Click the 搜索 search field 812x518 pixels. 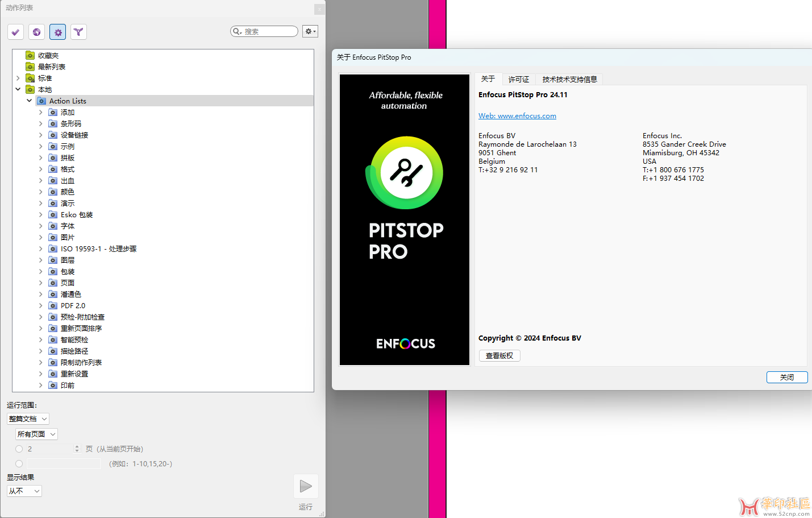264,31
